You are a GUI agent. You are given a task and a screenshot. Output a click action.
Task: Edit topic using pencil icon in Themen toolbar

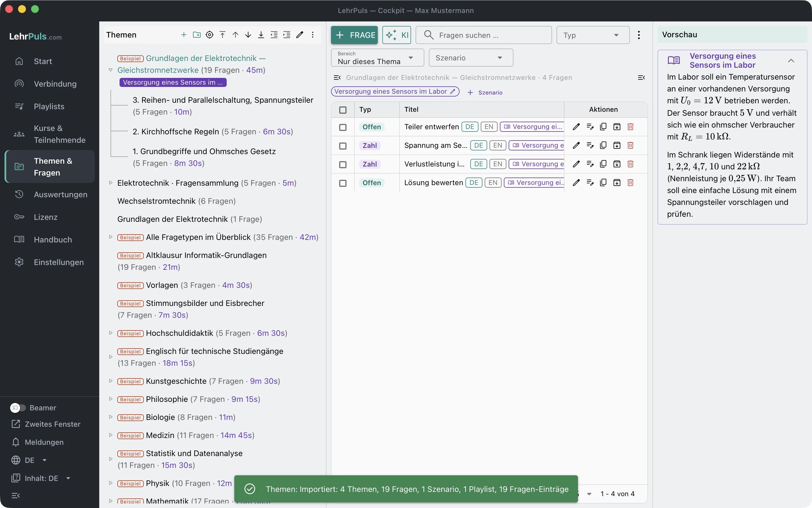(x=300, y=35)
